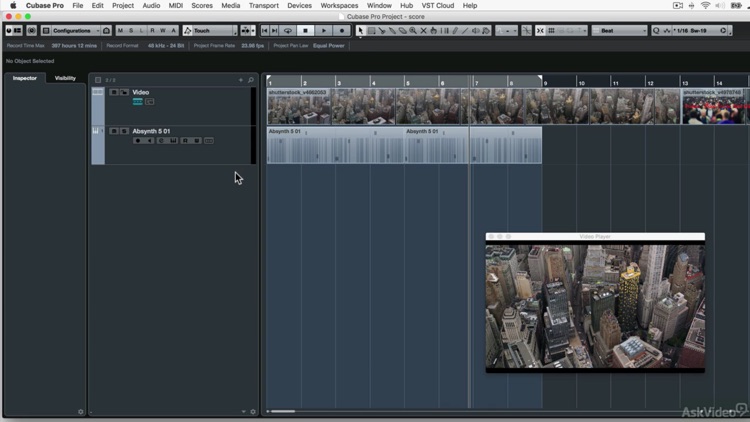The image size is (750, 422).
Task: Select the Range Selection tool
Action: [x=371, y=31]
